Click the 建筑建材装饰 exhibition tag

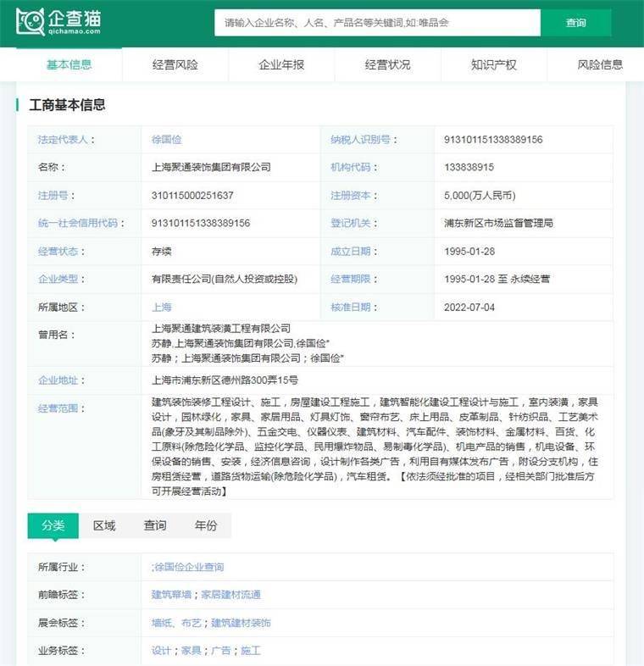[x=241, y=623]
